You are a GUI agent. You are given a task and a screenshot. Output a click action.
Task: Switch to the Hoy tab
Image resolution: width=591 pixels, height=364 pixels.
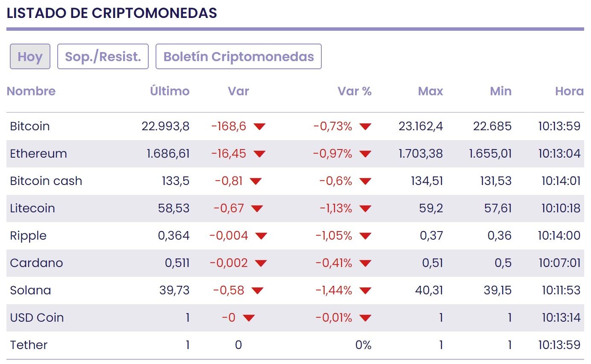click(x=30, y=56)
